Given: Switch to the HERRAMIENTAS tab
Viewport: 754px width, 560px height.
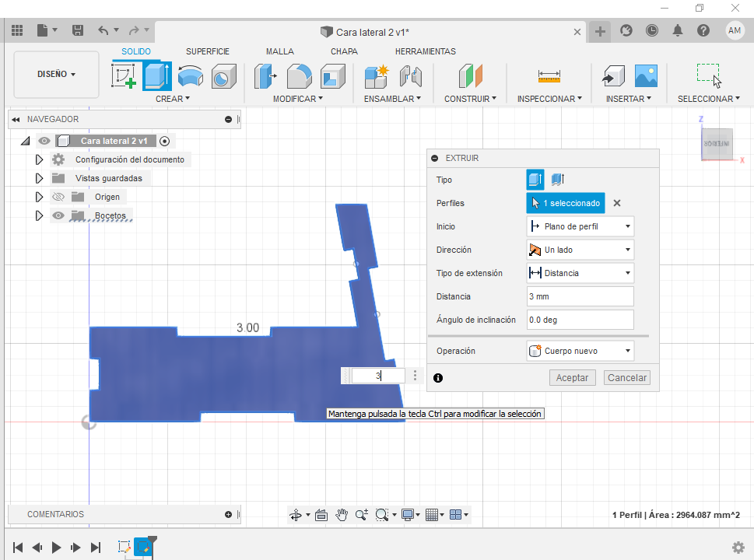Looking at the screenshot, I should click(x=426, y=51).
